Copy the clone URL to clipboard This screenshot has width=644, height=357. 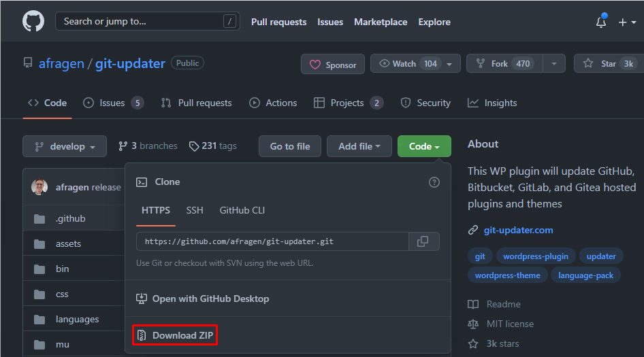pyautogui.click(x=423, y=241)
